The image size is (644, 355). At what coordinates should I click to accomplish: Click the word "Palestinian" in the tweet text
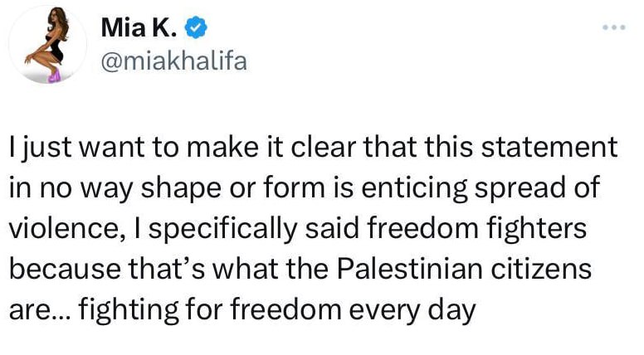(410, 269)
